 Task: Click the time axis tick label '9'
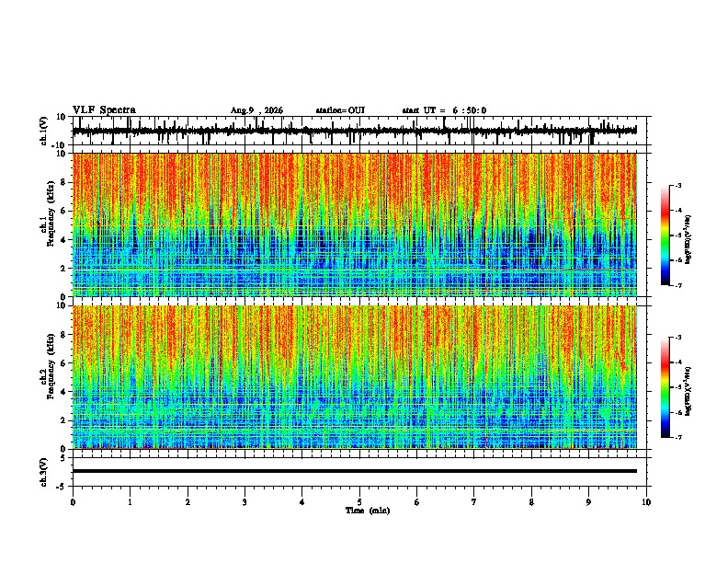pyautogui.click(x=589, y=502)
